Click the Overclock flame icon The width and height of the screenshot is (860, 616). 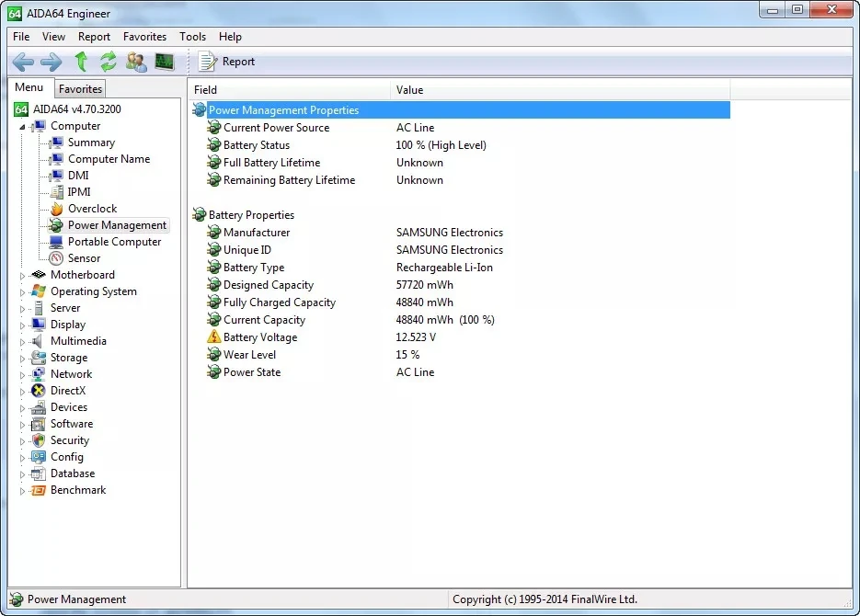(56, 209)
